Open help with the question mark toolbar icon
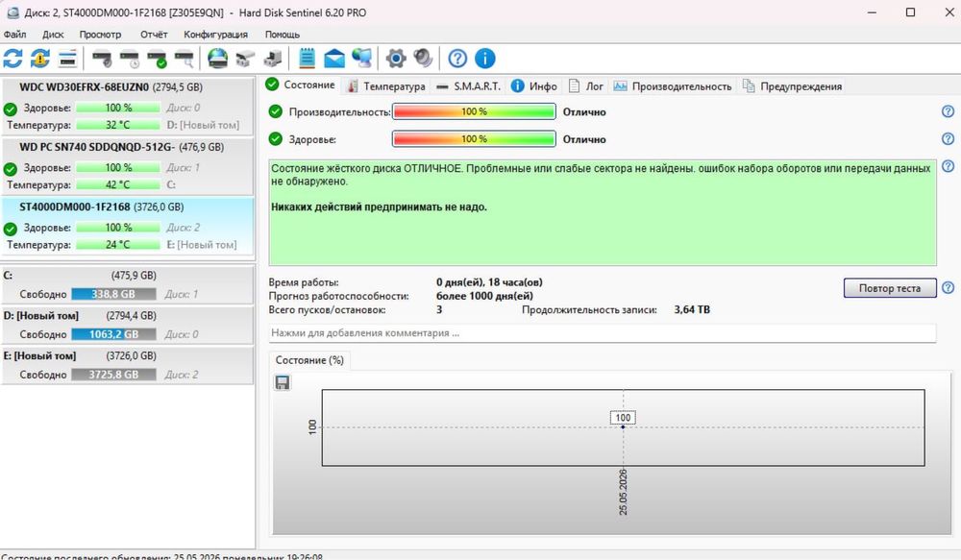 tap(457, 59)
